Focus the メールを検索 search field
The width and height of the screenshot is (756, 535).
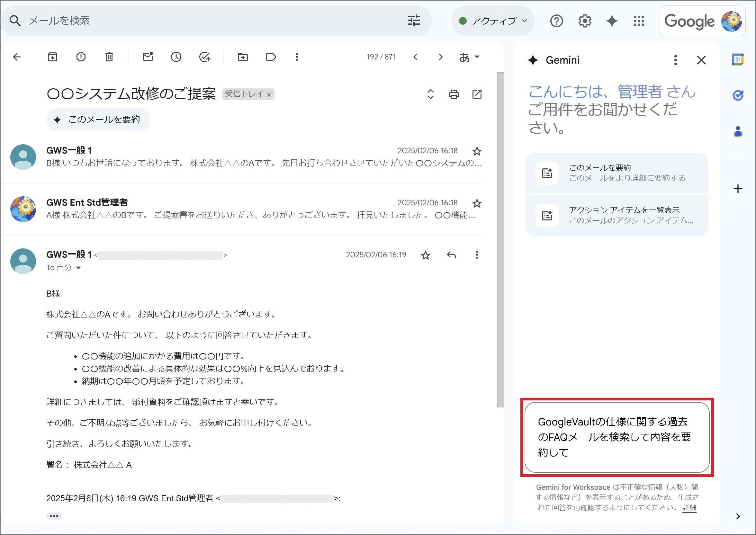click(211, 21)
